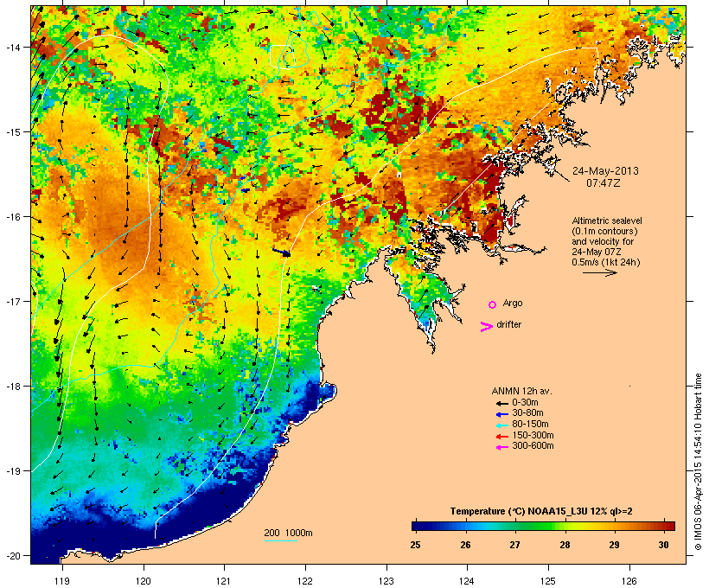Click the black 0-30m arrow in legend

coord(502,403)
